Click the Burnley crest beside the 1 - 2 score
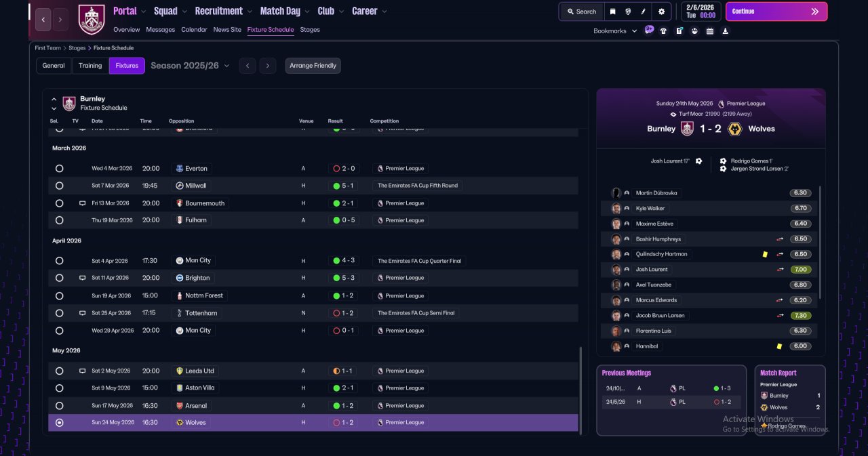The image size is (868, 456). [x=687, y=129]
